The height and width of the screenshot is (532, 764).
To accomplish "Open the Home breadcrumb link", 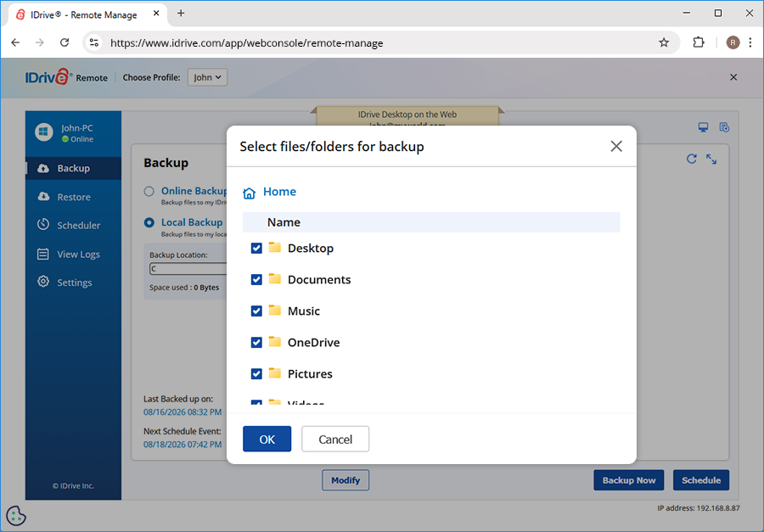I will 279,192.
